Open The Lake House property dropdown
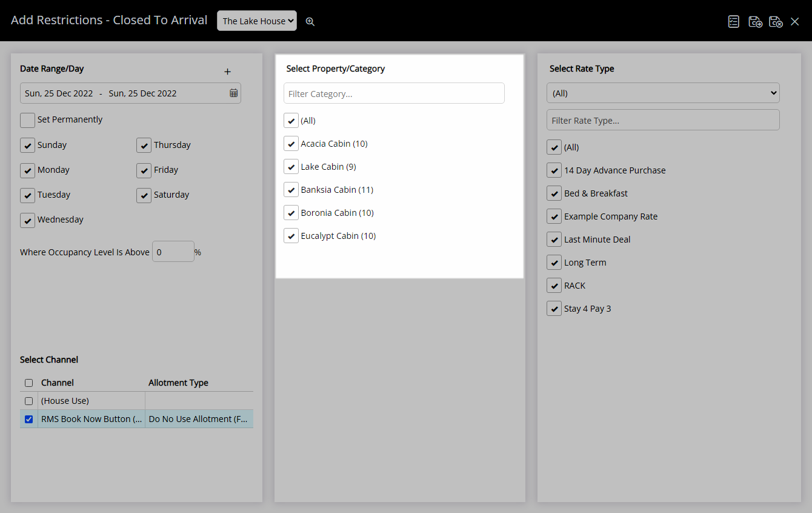This screenshot has width=812, height=513. (257, 21)
